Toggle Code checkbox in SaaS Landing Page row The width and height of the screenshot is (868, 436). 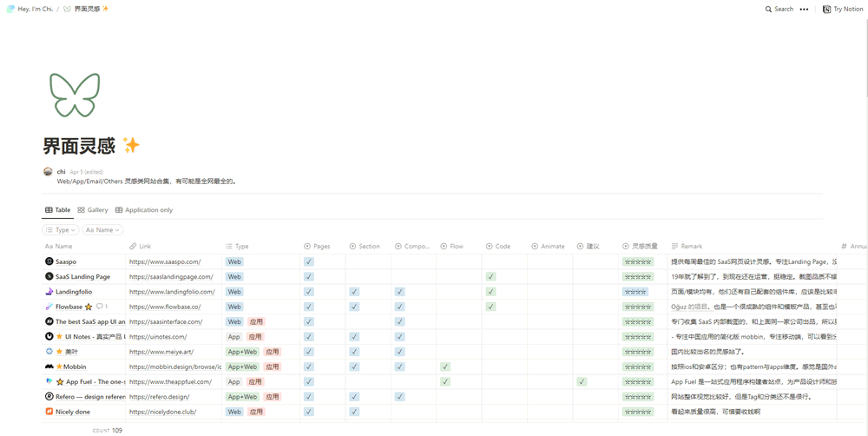[490, 276]
